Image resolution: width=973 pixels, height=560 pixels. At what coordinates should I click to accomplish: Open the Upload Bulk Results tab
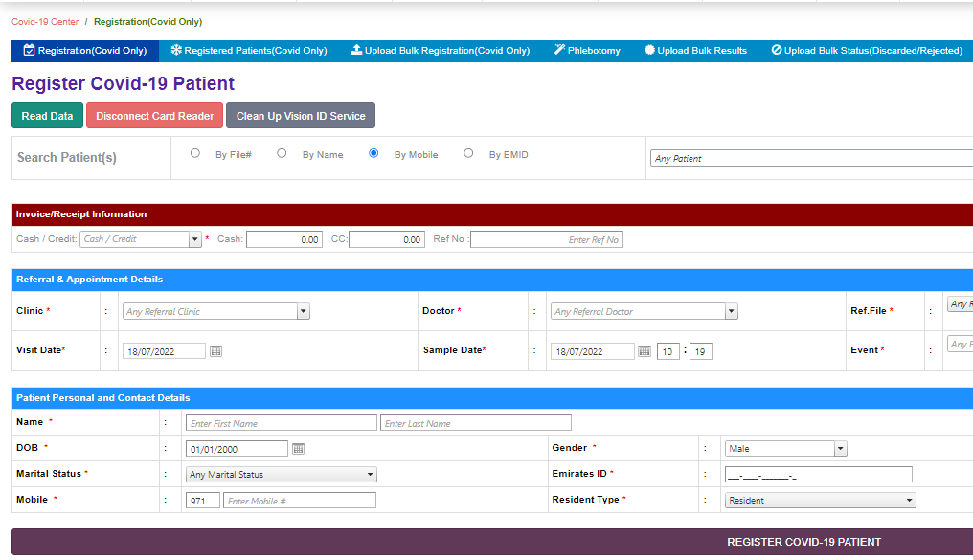[x=695, y=50]
